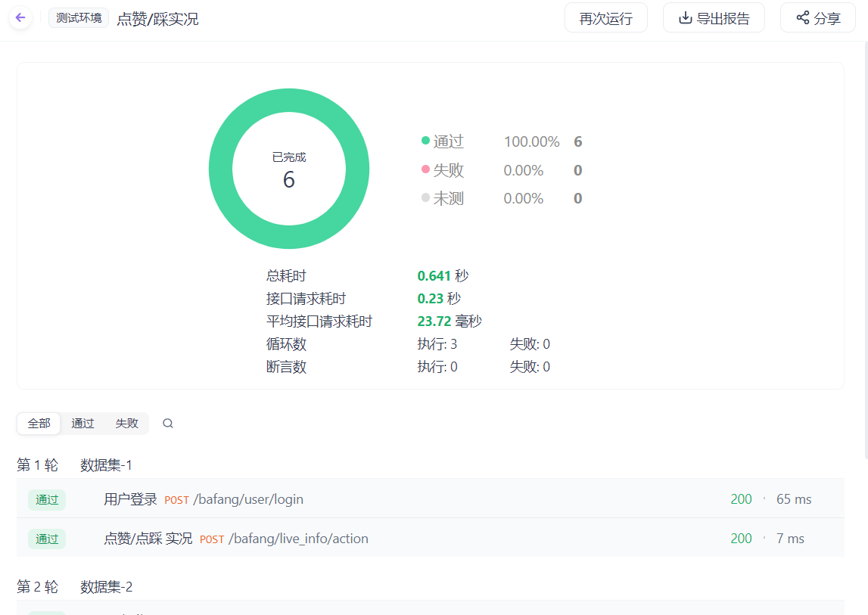
Task: Click the search magnifier icon beside filter tabs
Action: [x=168, y=424]
